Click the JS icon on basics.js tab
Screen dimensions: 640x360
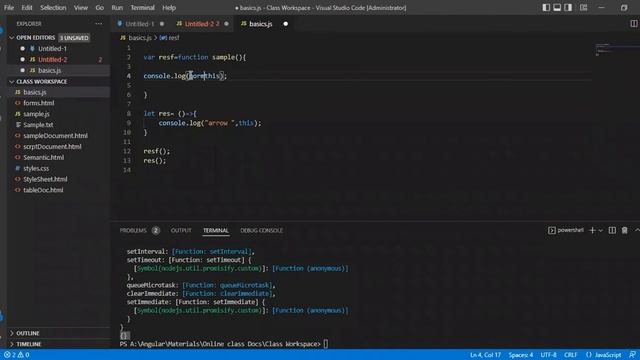(244, 24)
